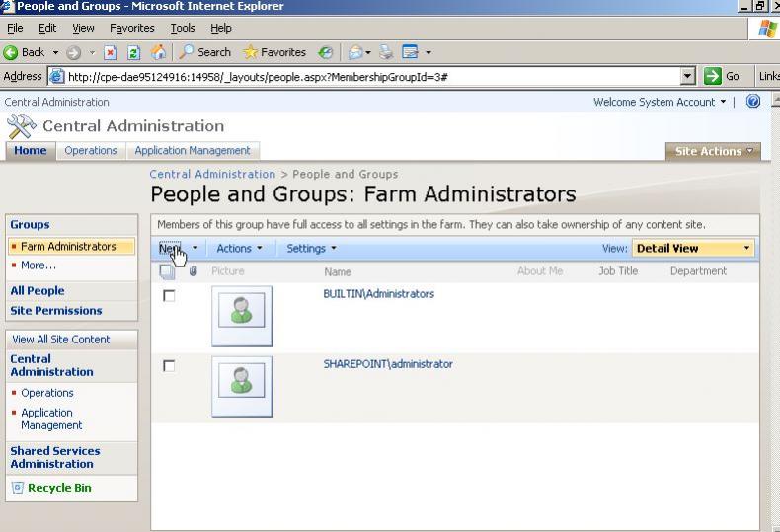Sort by the Name column header

pyautogui.click(x=338, y=271)
